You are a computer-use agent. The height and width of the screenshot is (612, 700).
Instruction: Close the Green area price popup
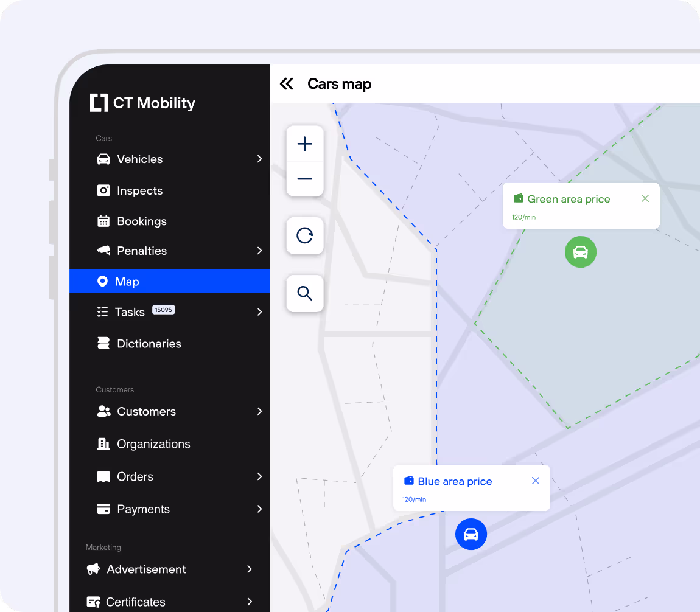pos(645,198)
